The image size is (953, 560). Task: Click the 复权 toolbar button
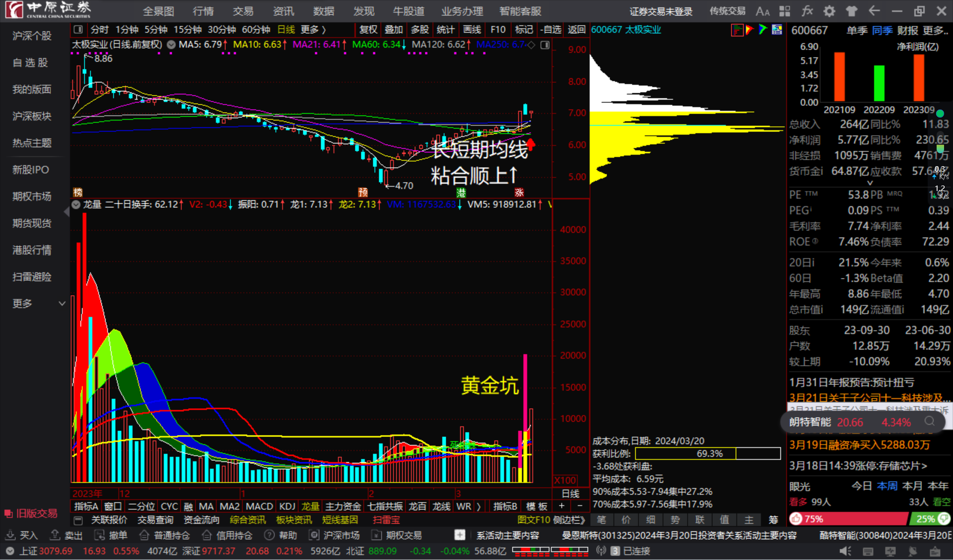tap(368, 30)
